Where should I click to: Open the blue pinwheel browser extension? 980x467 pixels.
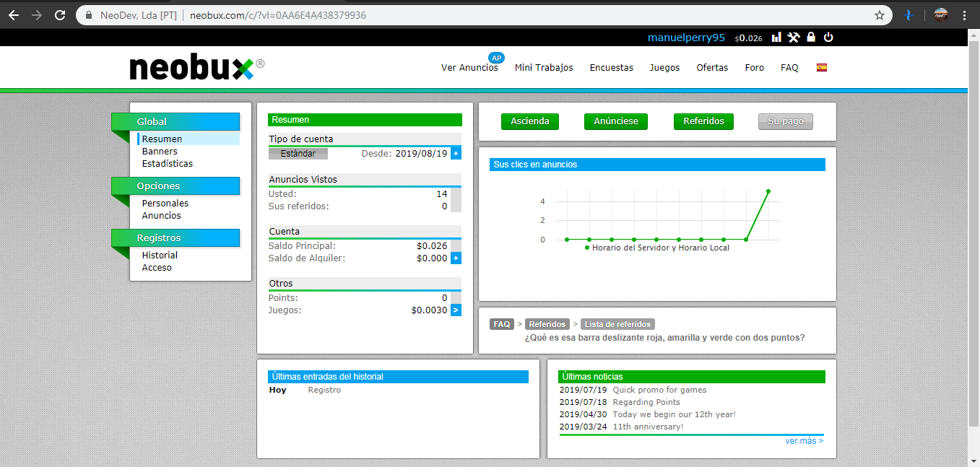click(x=909, y=14)
